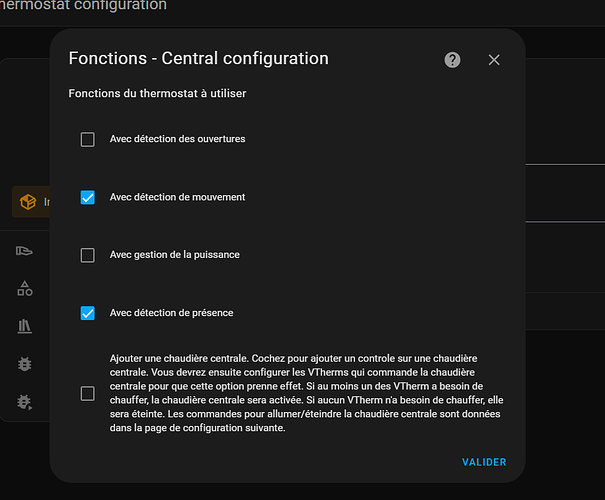The height and width of the screenshot is (500, 605).
Task: Click the pointing hand sidebar icon
Action: [x=24, y=251]
